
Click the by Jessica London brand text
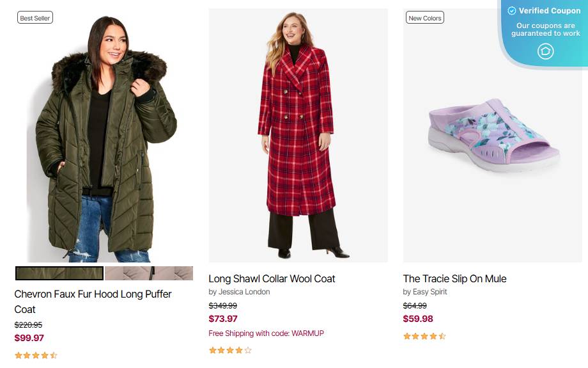click(x=239, y=292)
